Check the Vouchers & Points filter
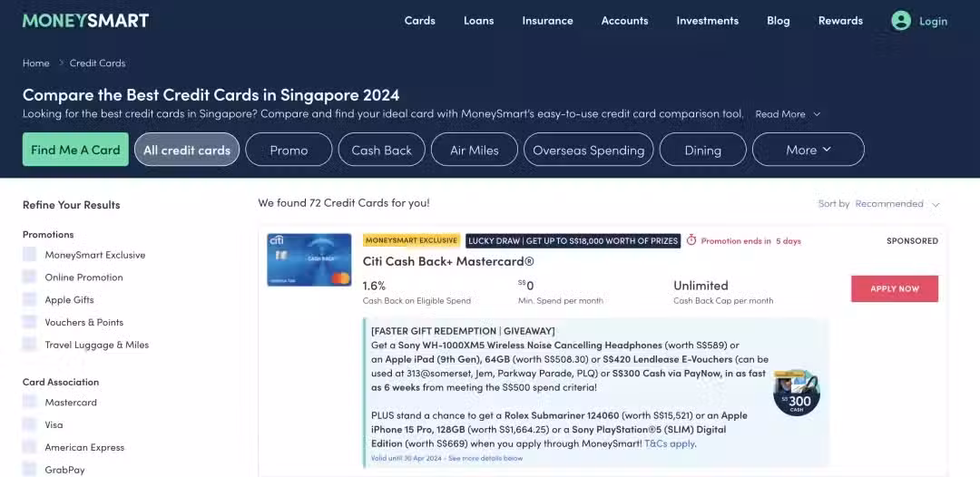The image size is (980, 477). coord(29,322)
